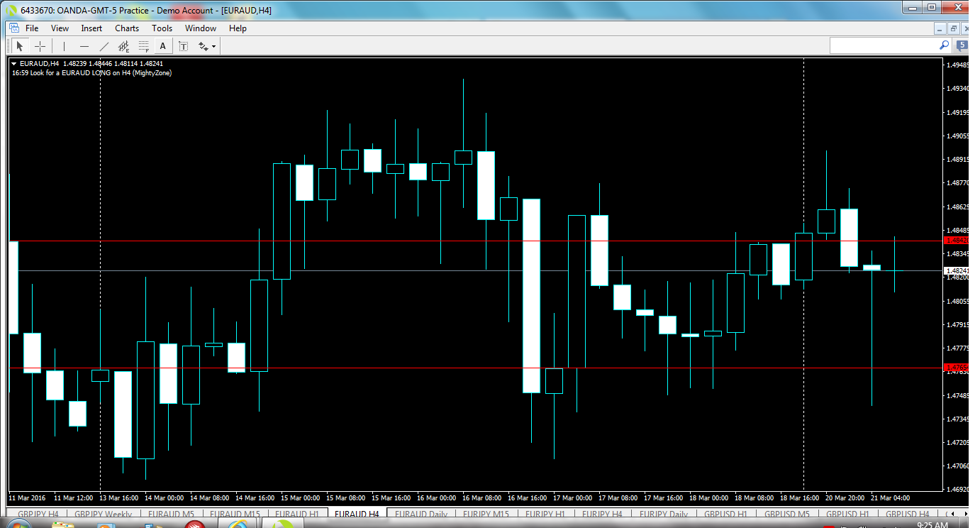Click the 1.49485 price scale label
The height and width of the screenshot is (528, 980).
pos(957,65)
